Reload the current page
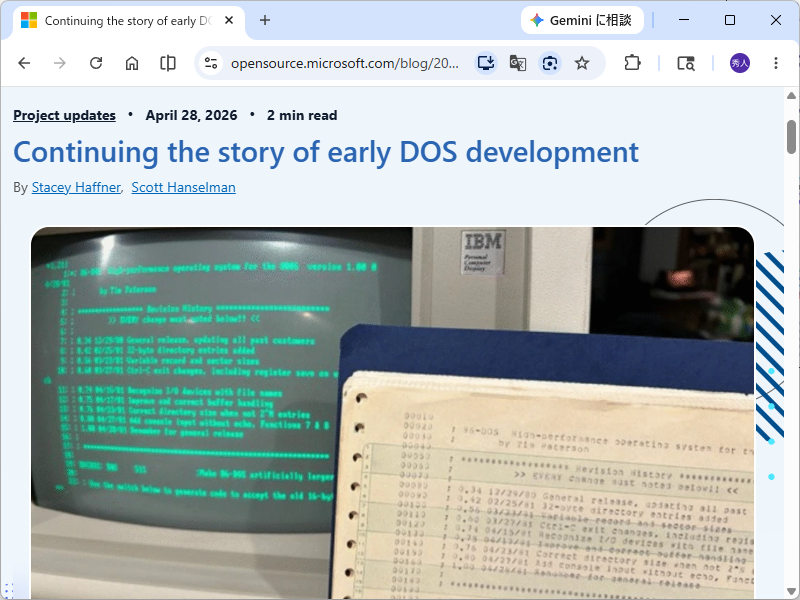Viewport: 800px width, 600px height. pos(96,63)
